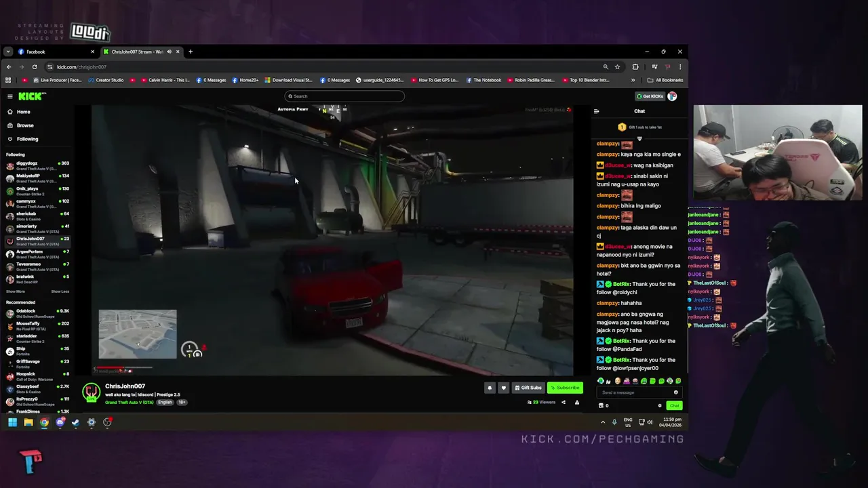This screenshot has width=868, height=488.
Task: Open Chrome three-dot menu
Action: 680,67
